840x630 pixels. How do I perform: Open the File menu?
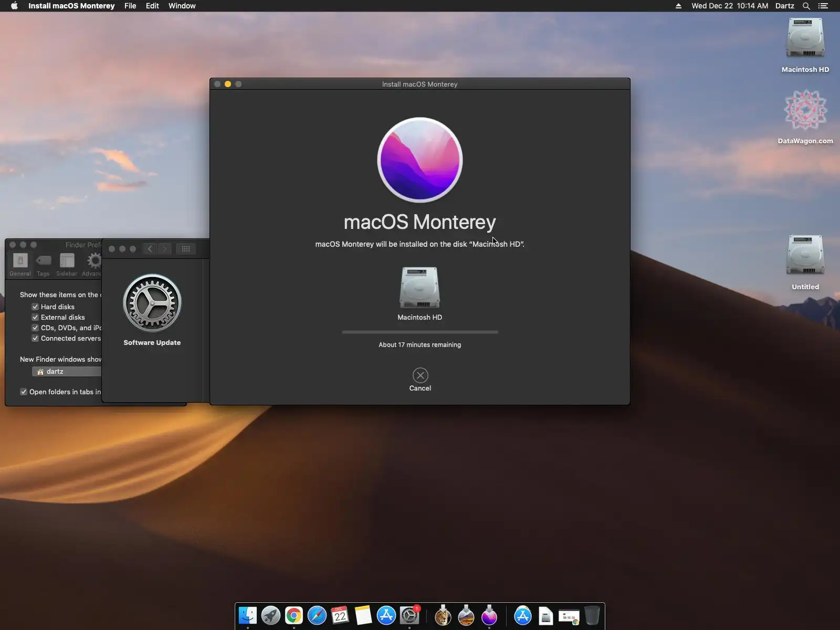tap(130, 6)
